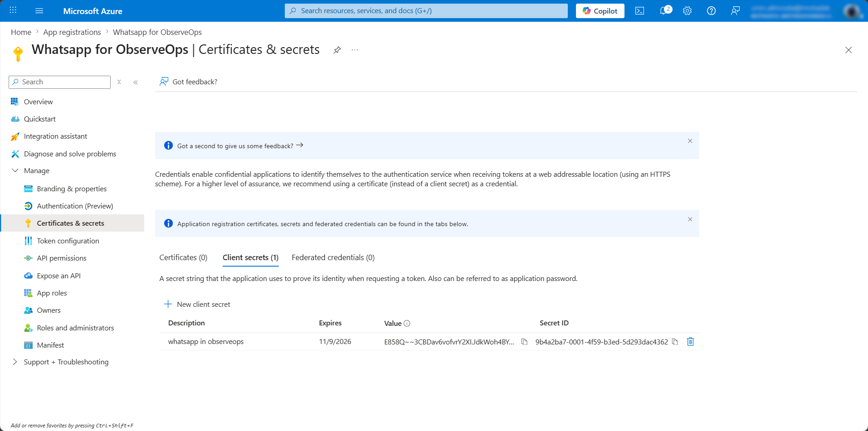The height and width of the screenshot is (431, 868).
Task: Click the 11/9/2026 expiry date
Action: click(335, 341)
